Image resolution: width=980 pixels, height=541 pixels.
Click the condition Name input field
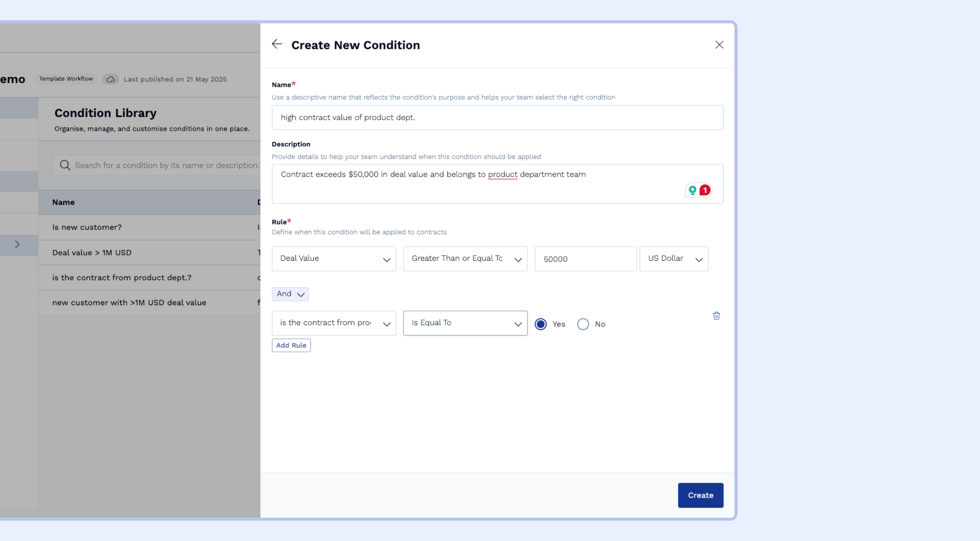(x=497, y=118)
